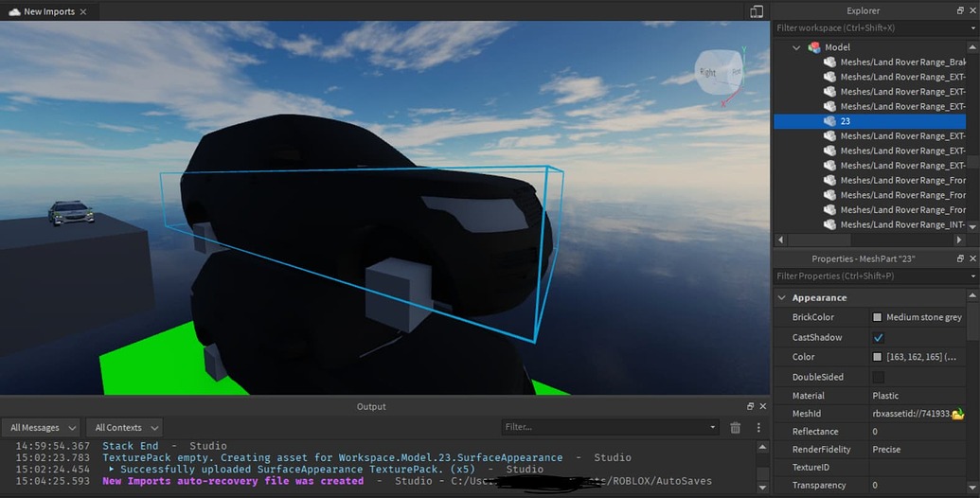This screenshot has width=980, height=498.
Task: Click the view selector cube in viewport
Action: [719, 73]
